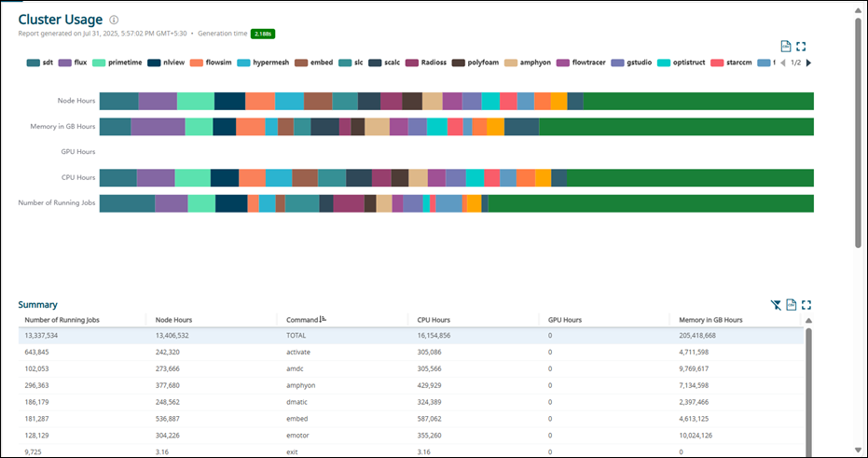Image resolution: width=868 pixels, height=458 pixels.
Task: Select the green segment of Node Hours bar
Action: (x=697, y=101)
